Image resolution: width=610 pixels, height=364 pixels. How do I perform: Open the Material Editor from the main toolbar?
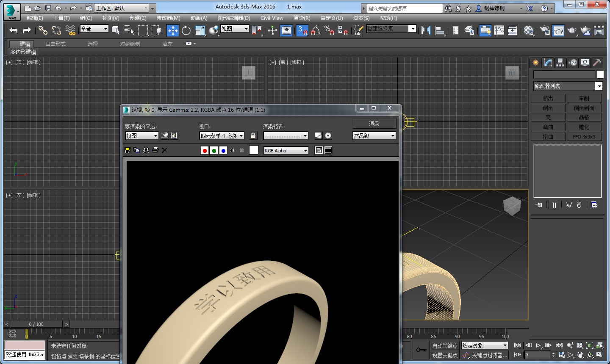(x=529, y=30)
